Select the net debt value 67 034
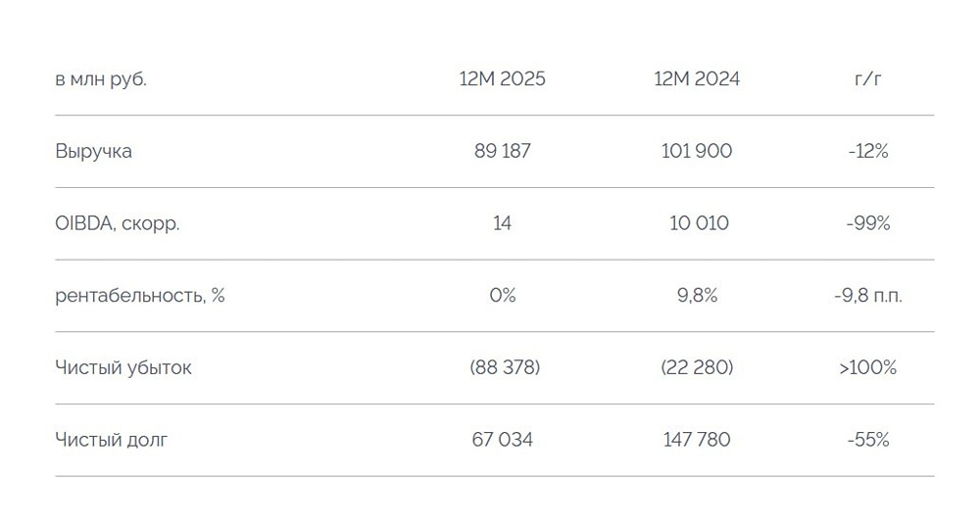This screenshot has height=526, width=980. (502, 440)
